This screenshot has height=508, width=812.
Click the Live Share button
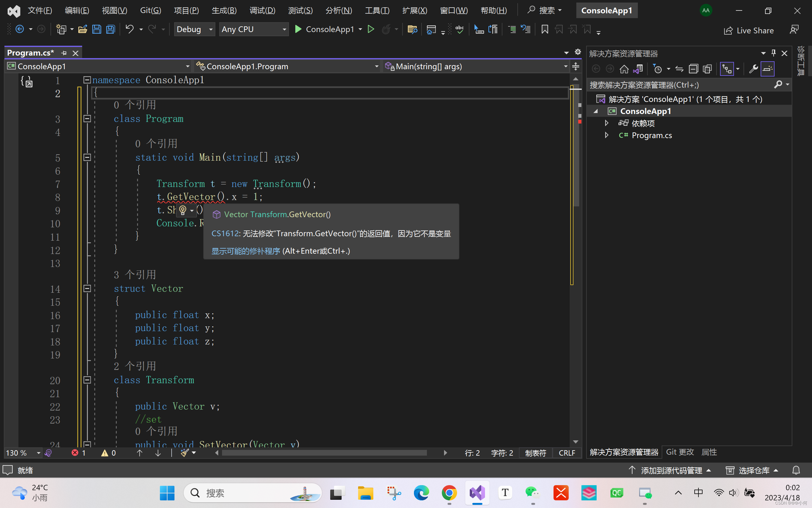(749, 30)
